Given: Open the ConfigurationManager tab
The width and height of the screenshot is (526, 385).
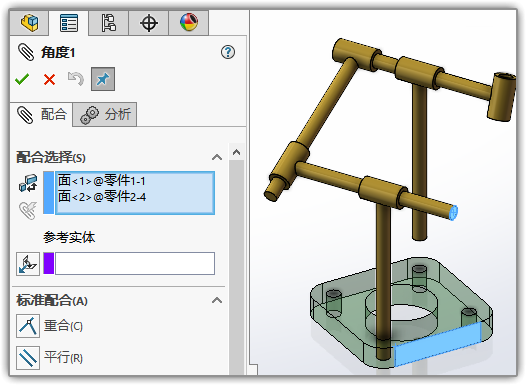Looking at the screenshot, I should 108,23.
